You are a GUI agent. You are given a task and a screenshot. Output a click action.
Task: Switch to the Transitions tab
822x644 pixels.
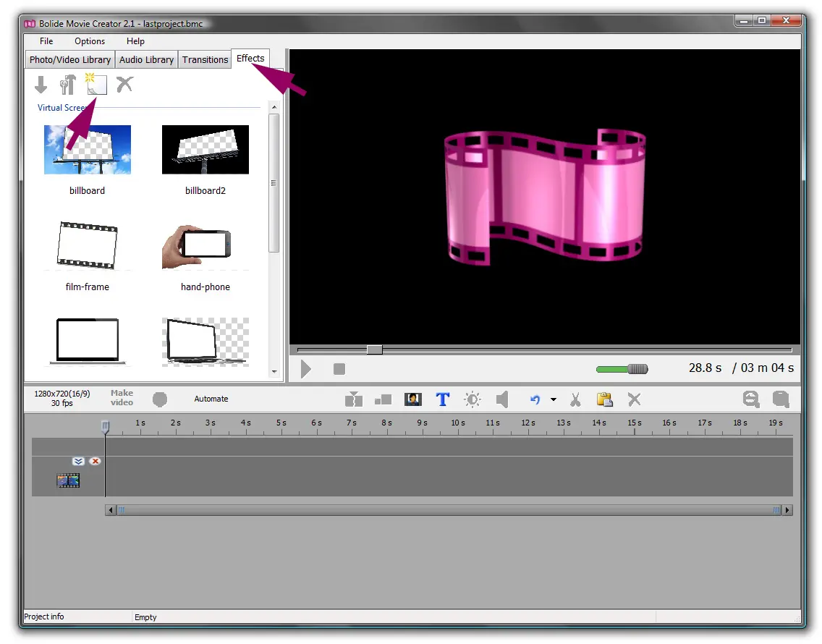tap(205, 59)
